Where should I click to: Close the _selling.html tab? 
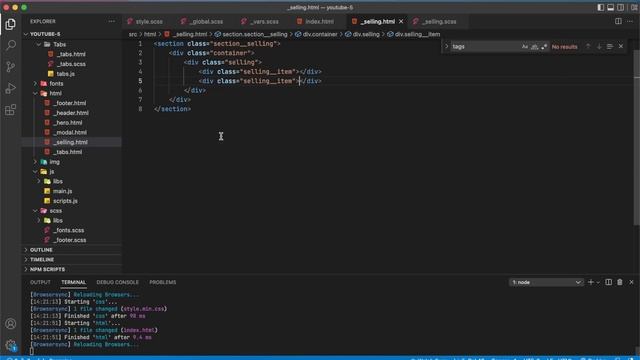tap(401, 21)
